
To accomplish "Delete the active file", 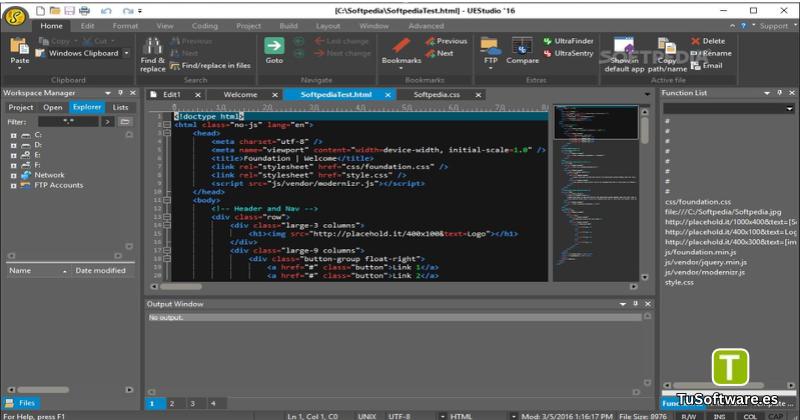I will click(708, 41).
